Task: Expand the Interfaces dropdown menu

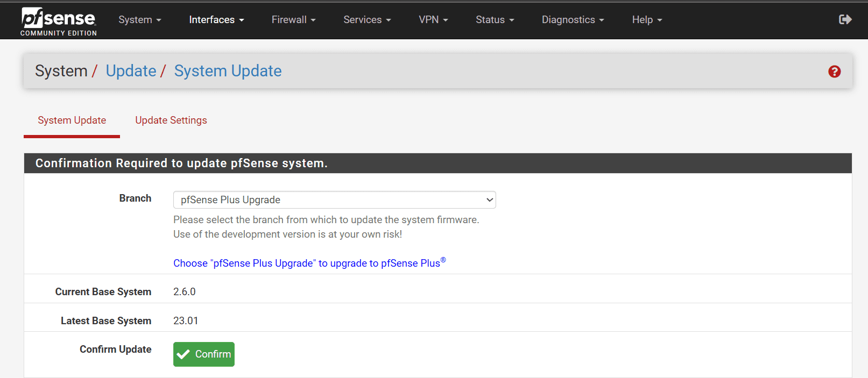Action: click(x=216, y=20)
